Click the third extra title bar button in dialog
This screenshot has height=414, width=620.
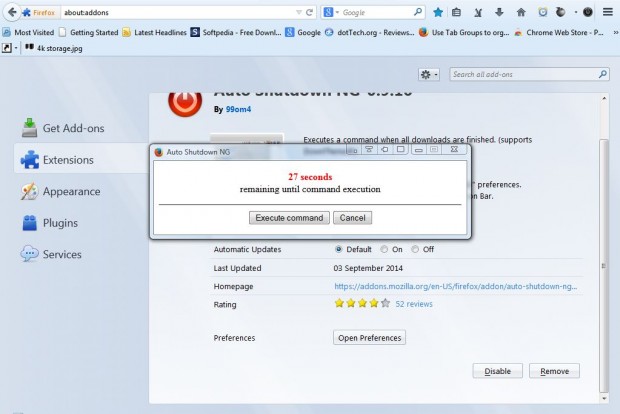pyautogui.click(x=384, y=149)
